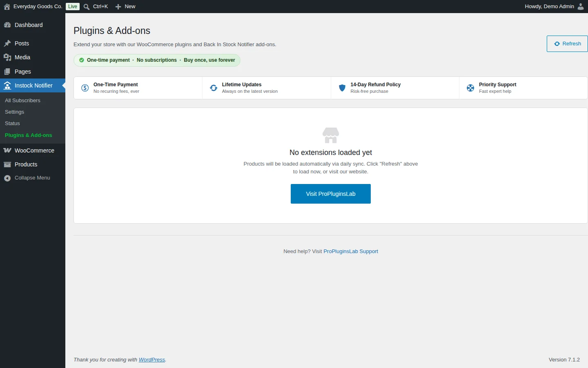The image size is (588, 368).
Task: Click the plus icon beside New
Action: [118, 7]
